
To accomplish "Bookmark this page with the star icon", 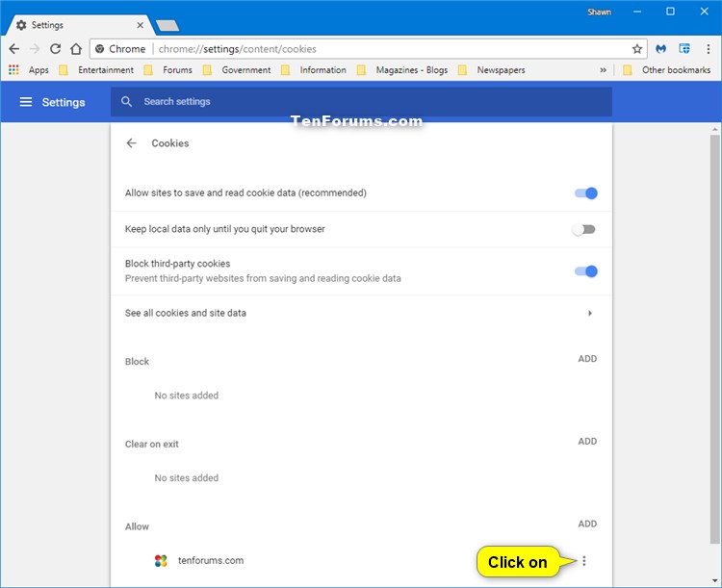I will pyautogui.click(x=637, y=49).
